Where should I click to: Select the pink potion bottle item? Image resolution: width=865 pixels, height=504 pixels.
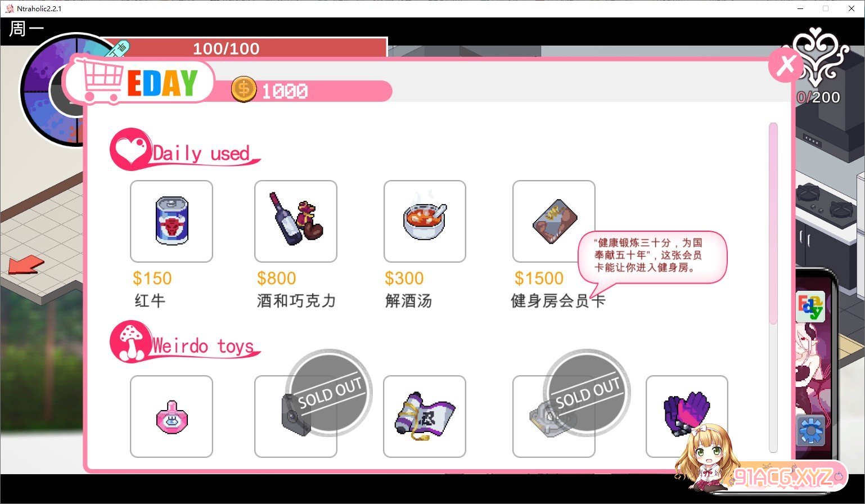(x=172, y=416)
